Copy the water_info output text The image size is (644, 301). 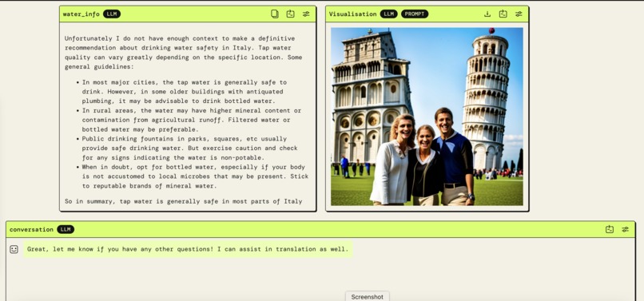click(x=275, y=14)
